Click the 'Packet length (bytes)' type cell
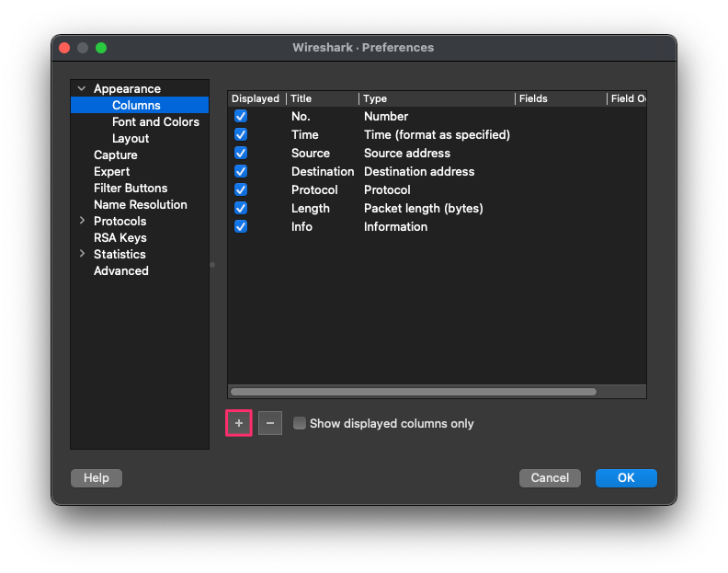Viewport: 728px width, 573px height. click(424, 208)
